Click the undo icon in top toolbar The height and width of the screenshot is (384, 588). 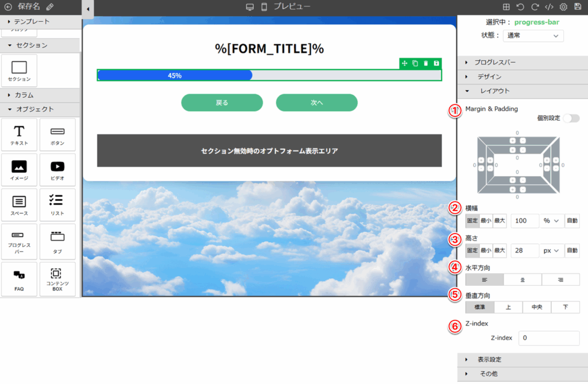click(520, 7)
